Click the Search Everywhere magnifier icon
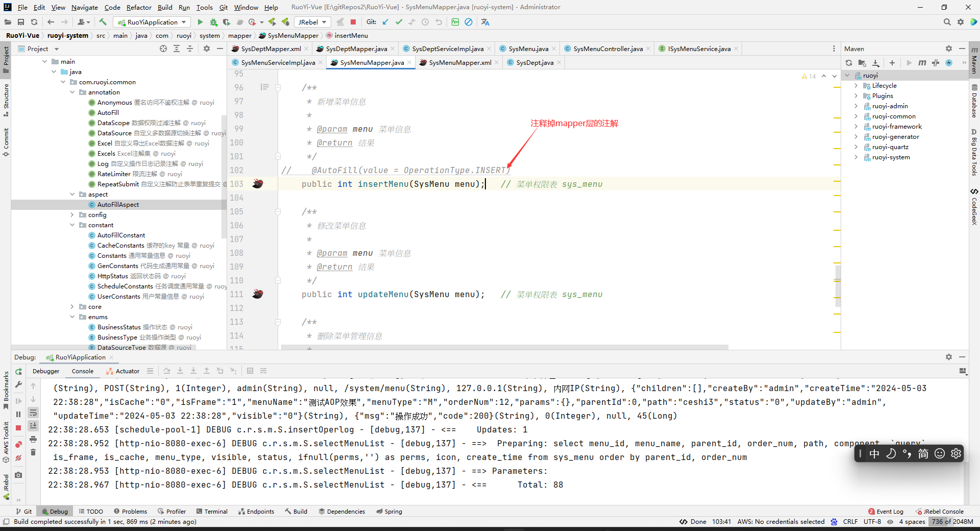980x531 pixels. click(947, 22)
